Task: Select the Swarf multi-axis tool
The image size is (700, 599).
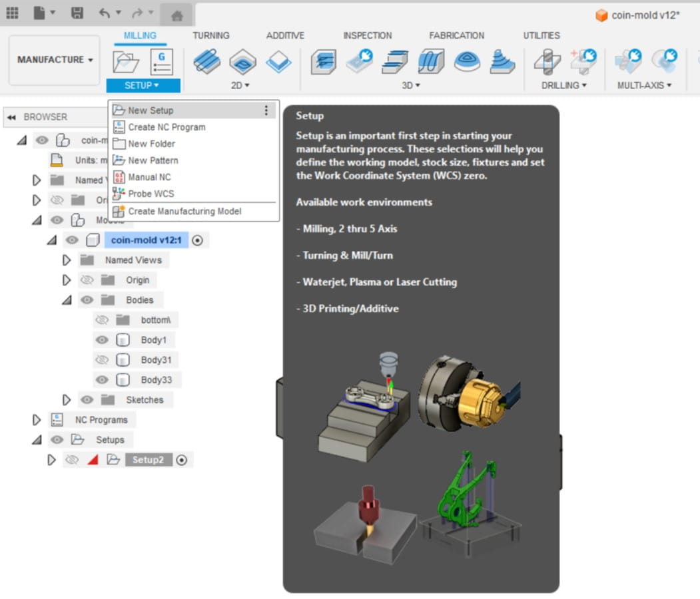Action: click(x=629, y=61)
